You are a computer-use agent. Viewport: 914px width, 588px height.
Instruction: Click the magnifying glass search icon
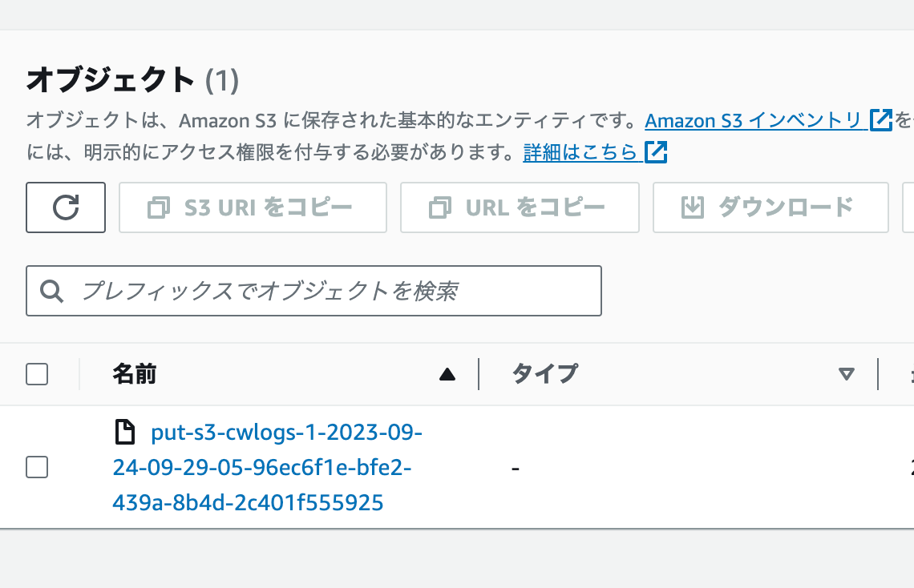(x=52, y=290)
